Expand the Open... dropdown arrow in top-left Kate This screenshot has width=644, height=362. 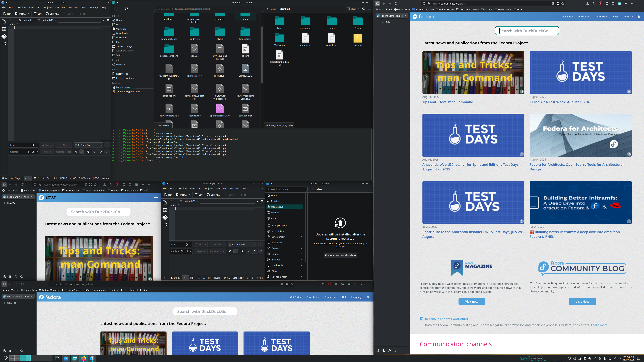point(29,14)
